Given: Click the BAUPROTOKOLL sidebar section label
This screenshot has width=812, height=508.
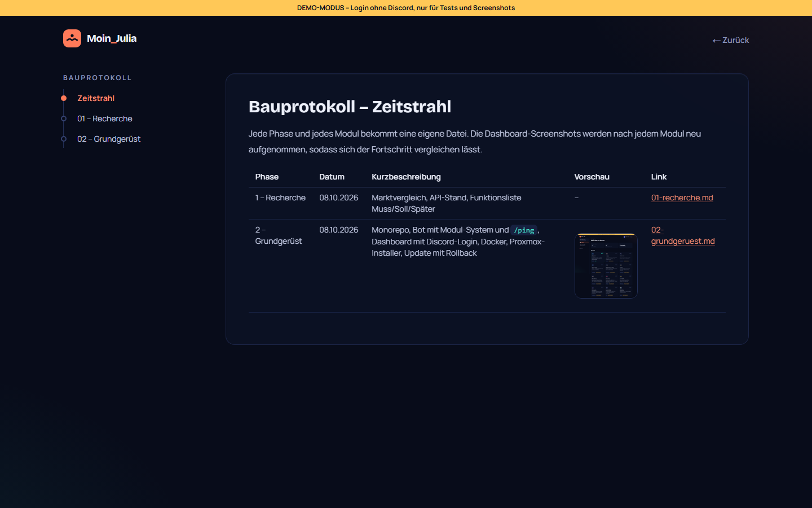Looking at the screenshot, I should pyautogui.click(x=98, y=78).
